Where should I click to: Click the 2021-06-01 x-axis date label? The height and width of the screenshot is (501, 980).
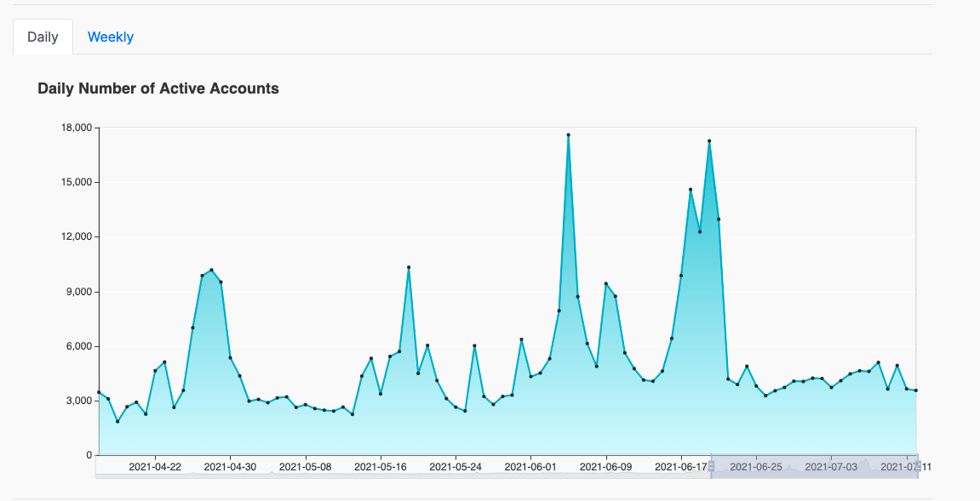point(530,467)
